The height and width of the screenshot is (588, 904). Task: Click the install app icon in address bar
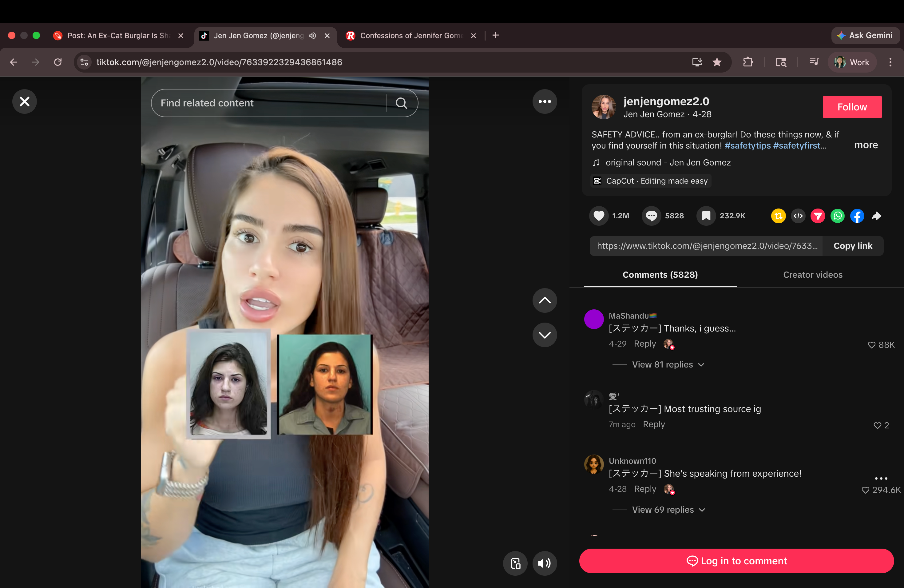point(697,62)
